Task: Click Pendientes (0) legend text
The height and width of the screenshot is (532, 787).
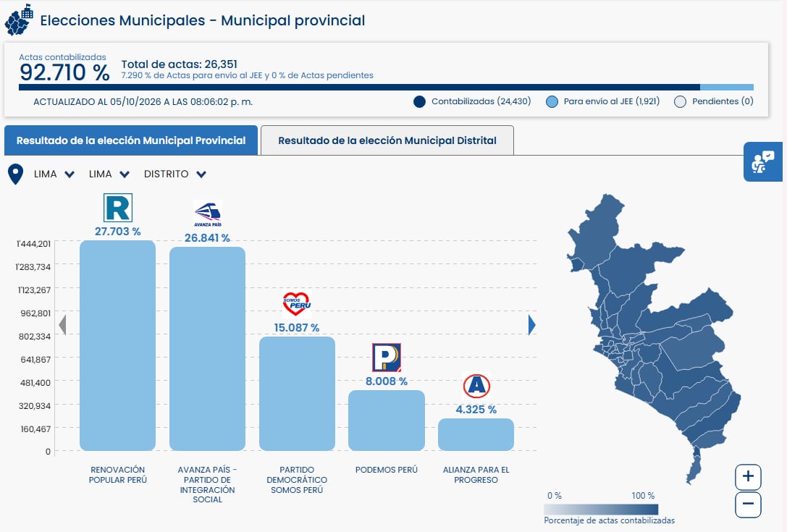Action: [x=723, y=101]
